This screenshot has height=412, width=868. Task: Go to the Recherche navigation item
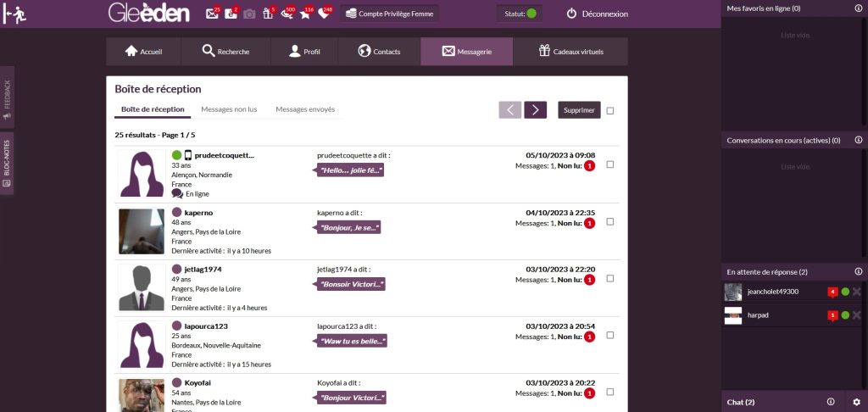coord(225,52)
